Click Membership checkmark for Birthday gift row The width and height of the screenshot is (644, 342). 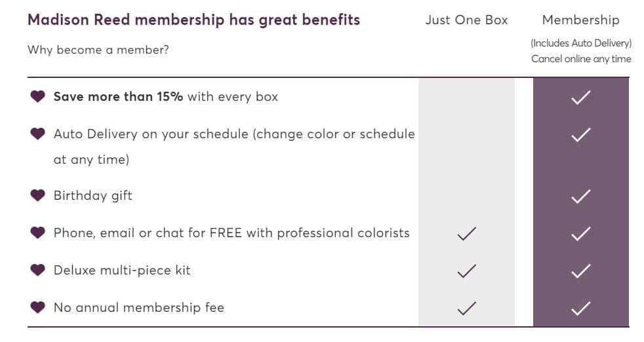point(581,197)
